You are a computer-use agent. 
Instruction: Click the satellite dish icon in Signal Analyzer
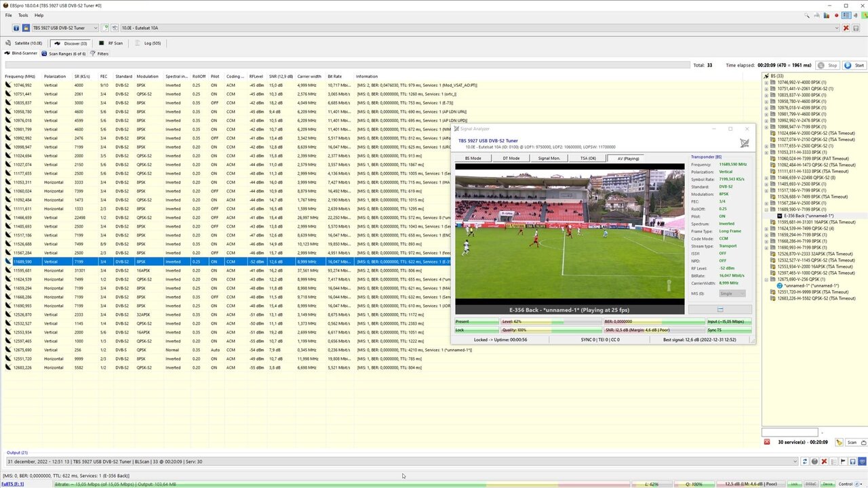(x=744, y=143)
